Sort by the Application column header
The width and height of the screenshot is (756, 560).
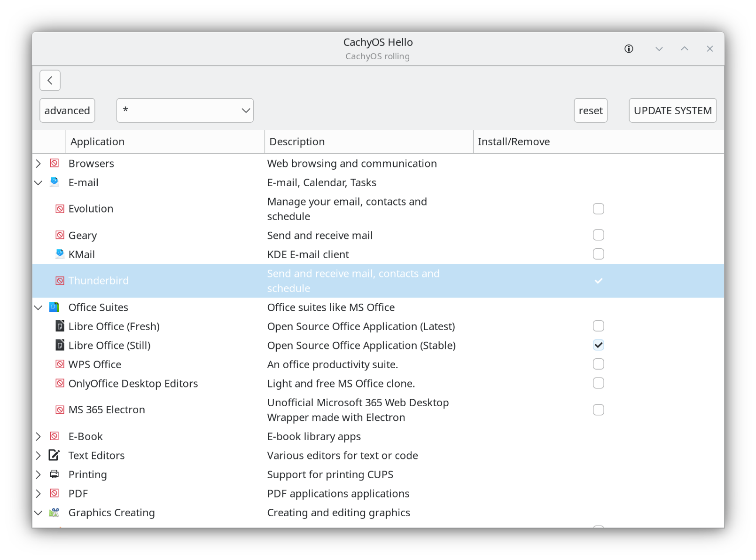(x=165, y=142)
